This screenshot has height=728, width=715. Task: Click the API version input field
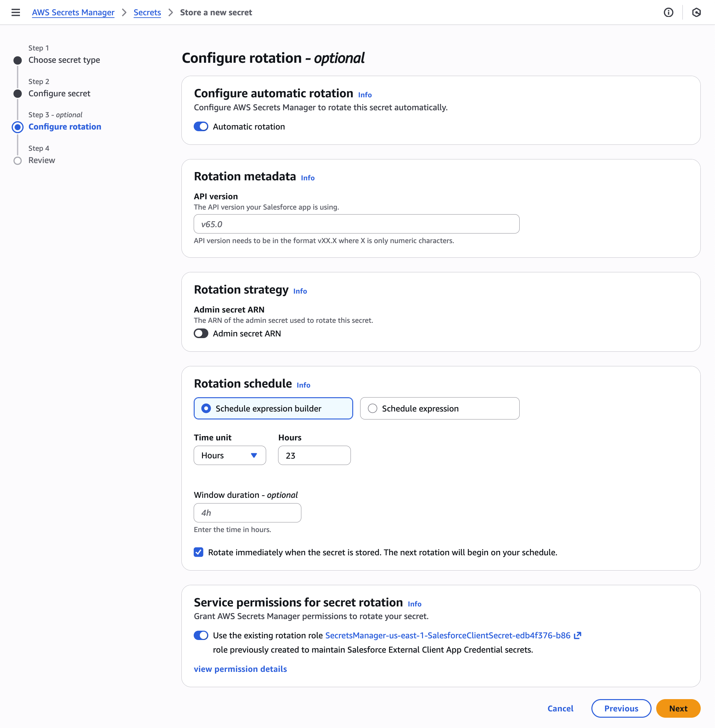pyautogui.click(x=356, y=224)
